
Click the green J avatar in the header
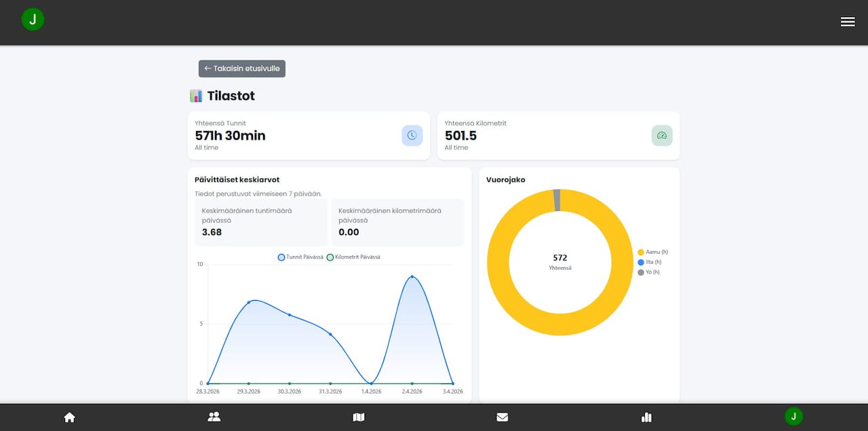[33, 19]
